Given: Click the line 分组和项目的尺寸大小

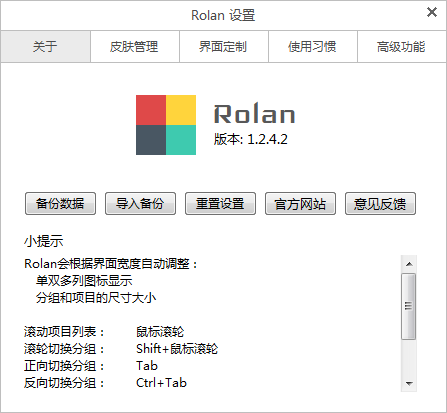Looking at the screenshot, I should [96, 298].
